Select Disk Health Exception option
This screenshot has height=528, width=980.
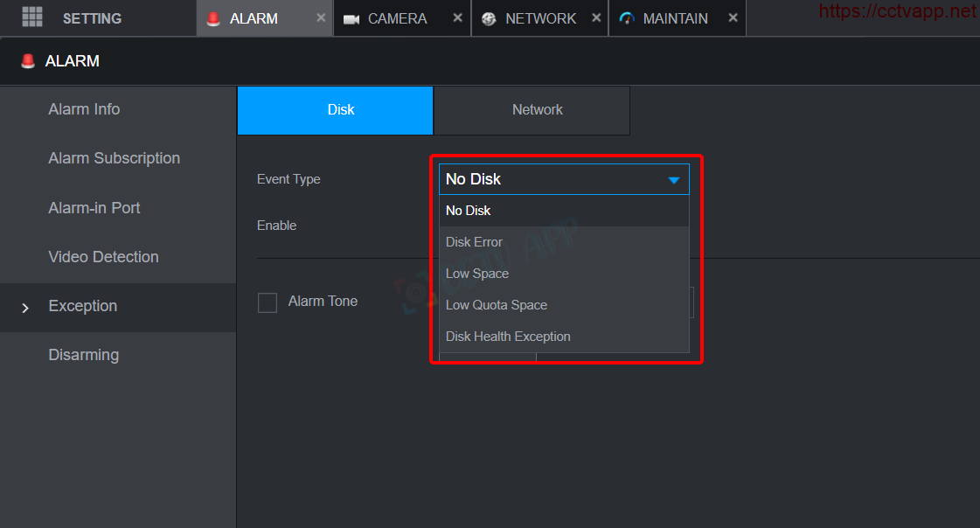click(x=508, y=337)
